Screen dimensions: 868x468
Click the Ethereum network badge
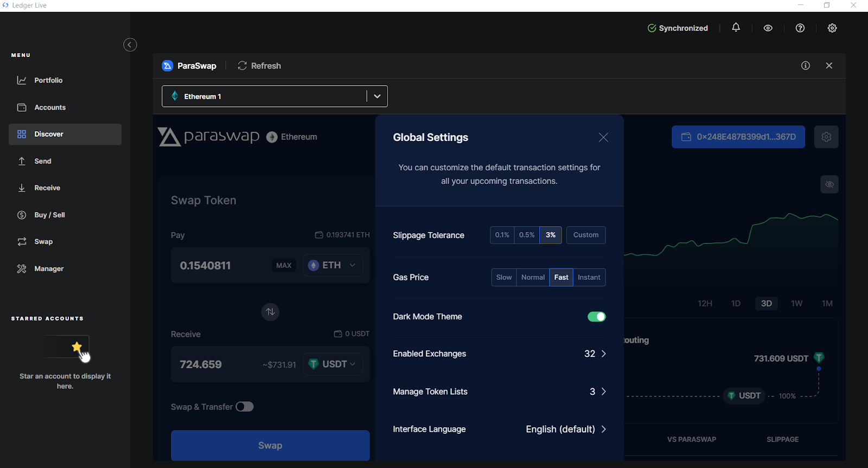point(292,137)
